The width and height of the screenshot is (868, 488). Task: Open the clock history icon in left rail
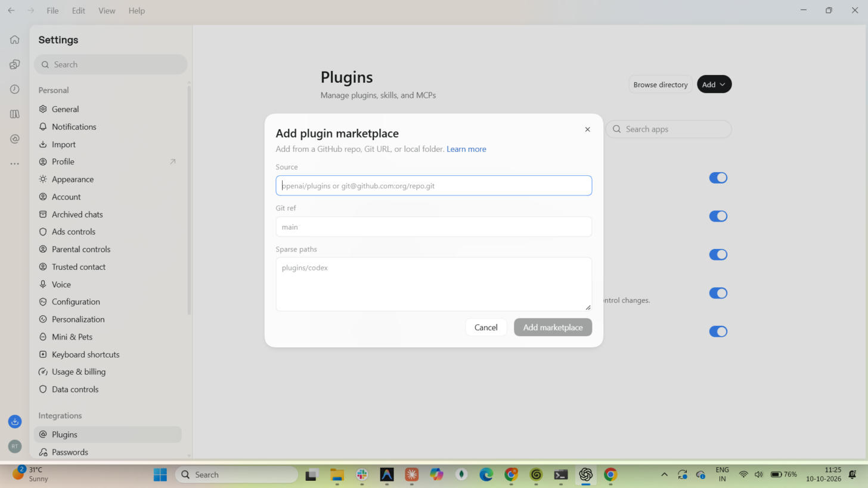click(x=14, y=89)
